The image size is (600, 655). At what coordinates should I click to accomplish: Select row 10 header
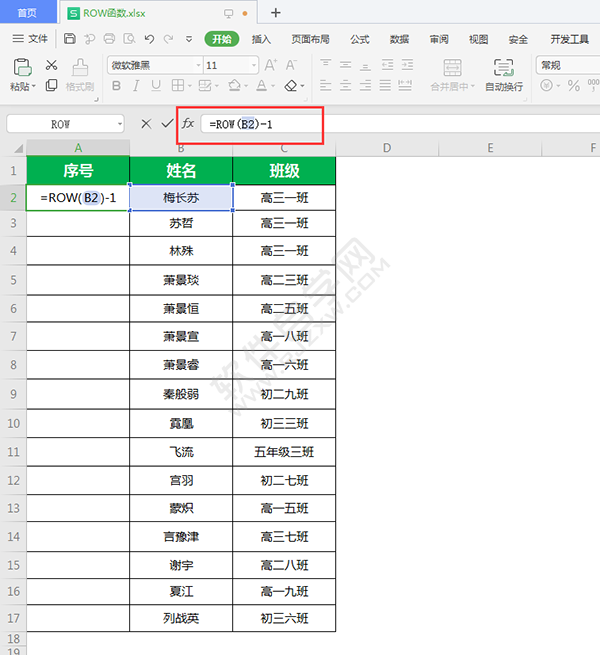click(x=13, y=424)
